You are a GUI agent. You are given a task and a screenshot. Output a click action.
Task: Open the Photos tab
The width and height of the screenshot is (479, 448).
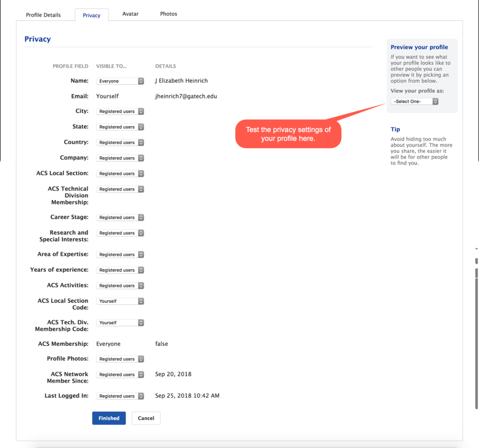pos(168,14)
